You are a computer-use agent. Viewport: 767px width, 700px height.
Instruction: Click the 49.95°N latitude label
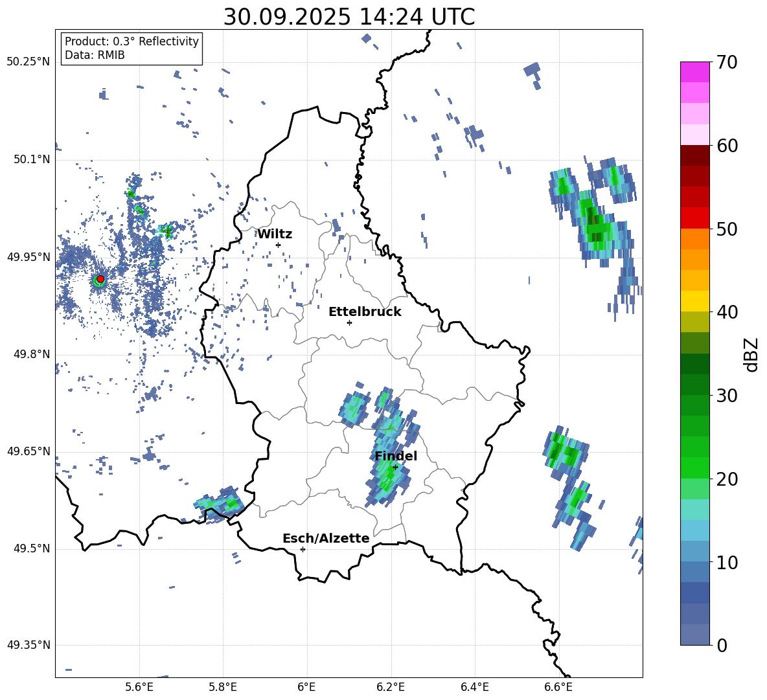29,257
